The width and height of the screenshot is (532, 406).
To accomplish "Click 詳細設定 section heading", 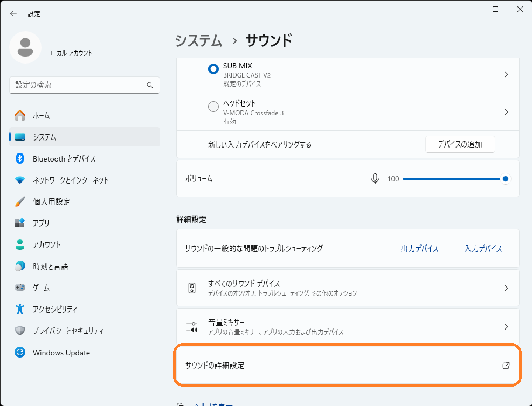I will (191, 220).
